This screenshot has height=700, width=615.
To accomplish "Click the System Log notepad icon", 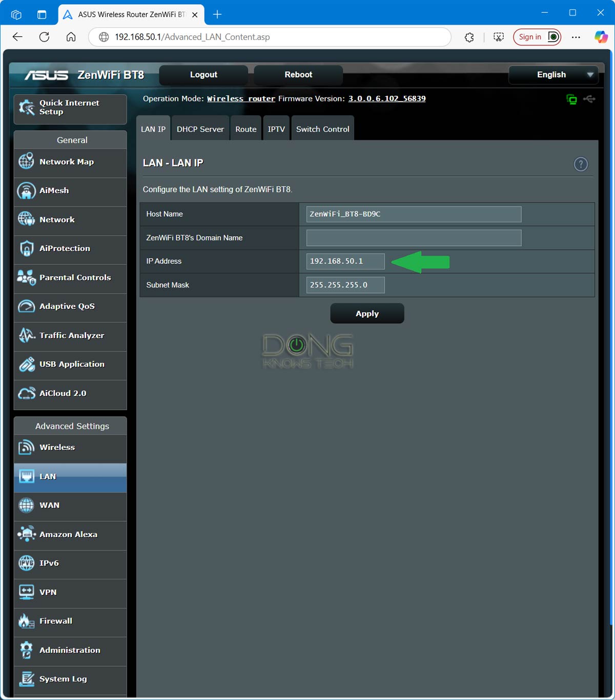I will [x=26, y=679].
